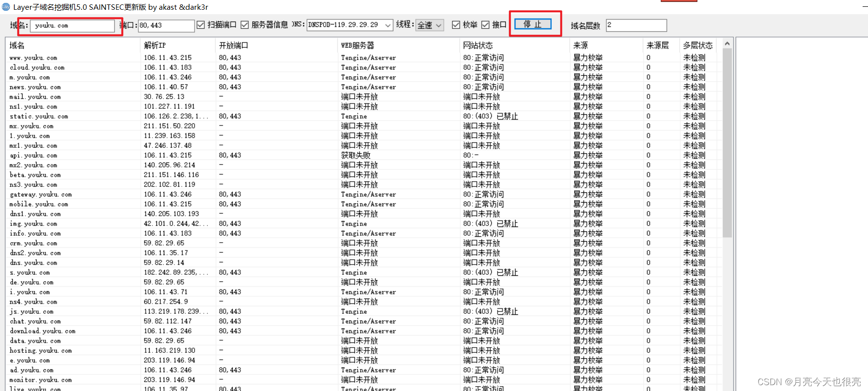Select row api.youku.com
The height and width of the screenshot is (391, 868).
coord(364,155)
